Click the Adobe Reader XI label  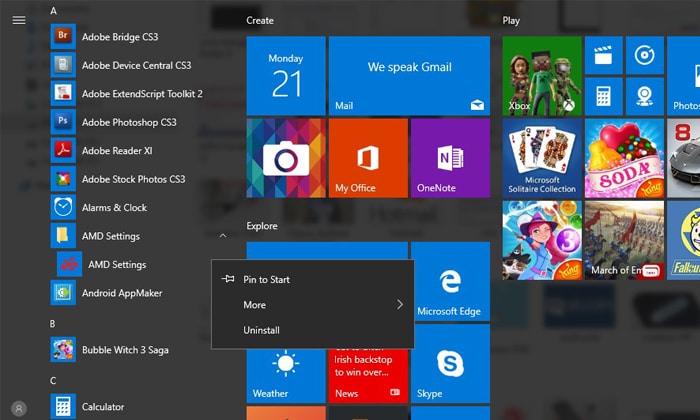coord(117,151)
